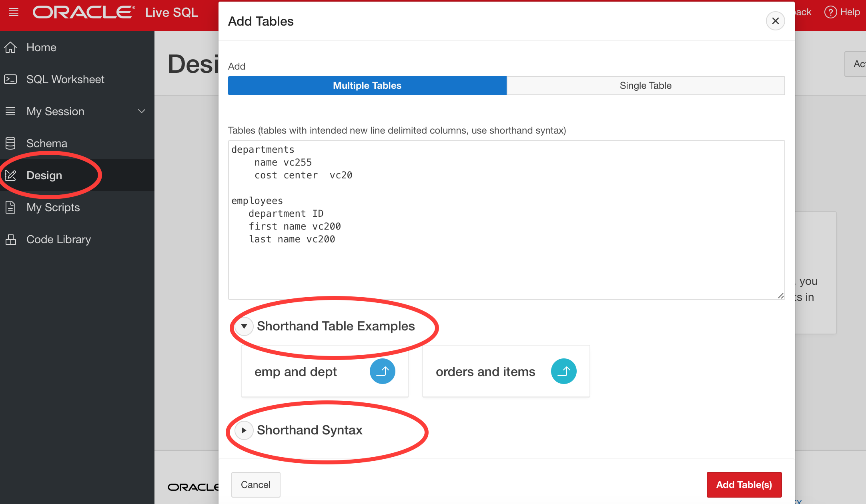Close the Add Tables dialog
This screenshot has height=504, width=866.
pos(775,21)
